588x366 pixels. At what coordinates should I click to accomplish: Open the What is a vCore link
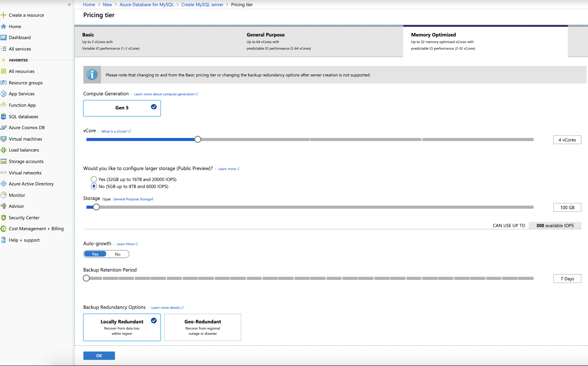tap(116, 131)
